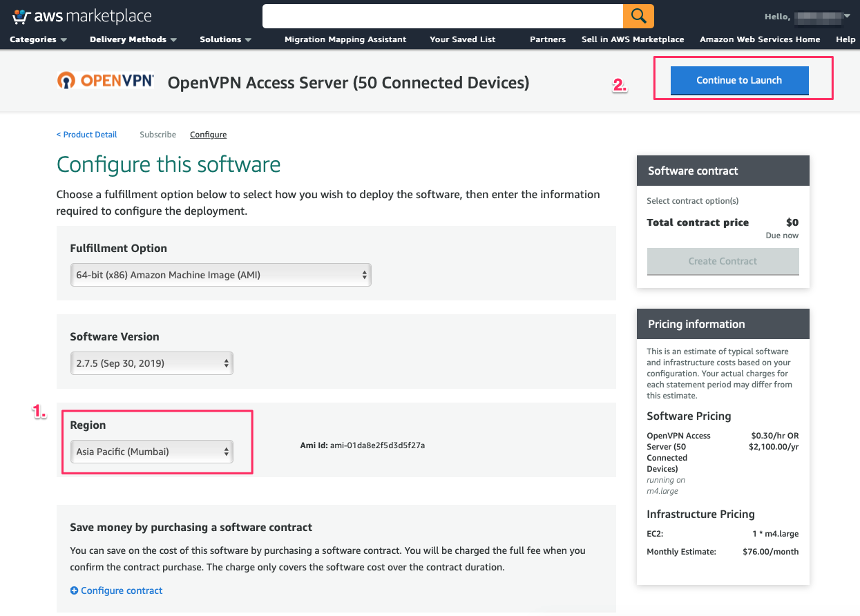This screenshot has width=860, height=616.
Task: Click the Pricing information panel header
Action: pos(723,324)
